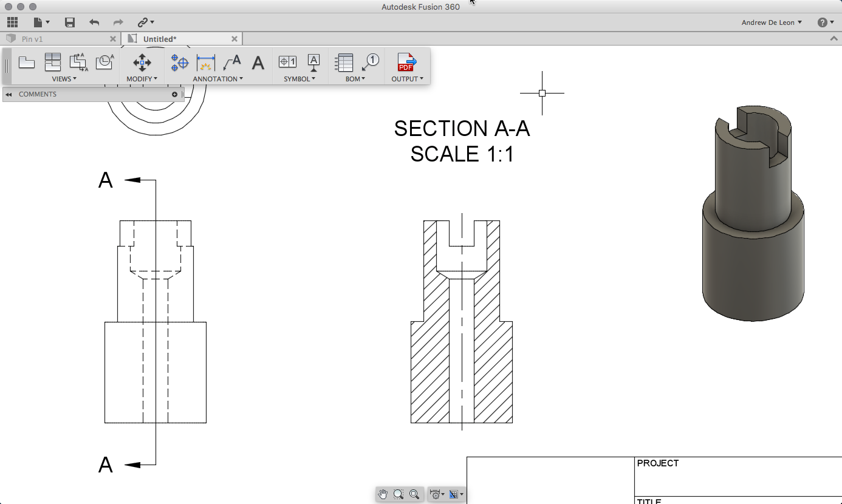
Task: Expand the COMMENTS panel arrows
Action: pos(9,95)
